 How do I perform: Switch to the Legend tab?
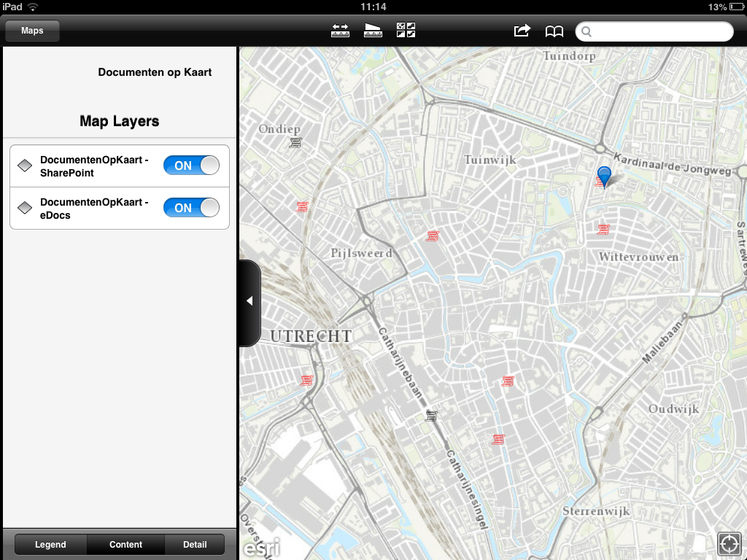[x=50, y=544]
